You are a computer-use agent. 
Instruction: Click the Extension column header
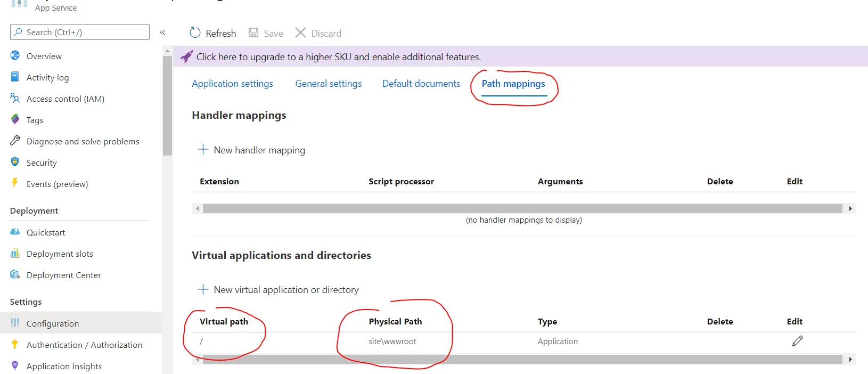(219, 181)
